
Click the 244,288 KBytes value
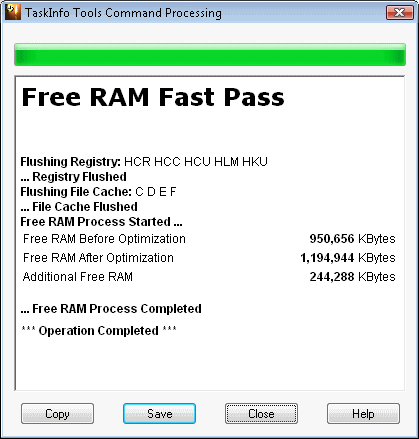click(352, 277)
